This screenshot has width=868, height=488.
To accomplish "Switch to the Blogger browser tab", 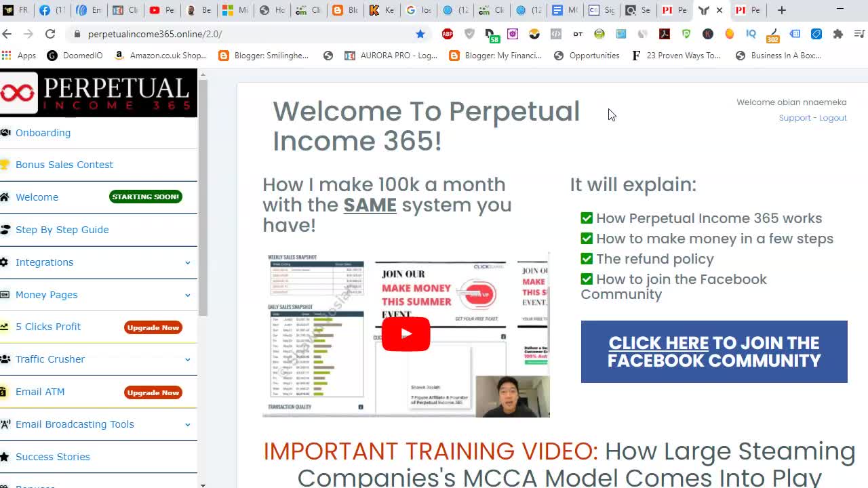I will point(344,10).
